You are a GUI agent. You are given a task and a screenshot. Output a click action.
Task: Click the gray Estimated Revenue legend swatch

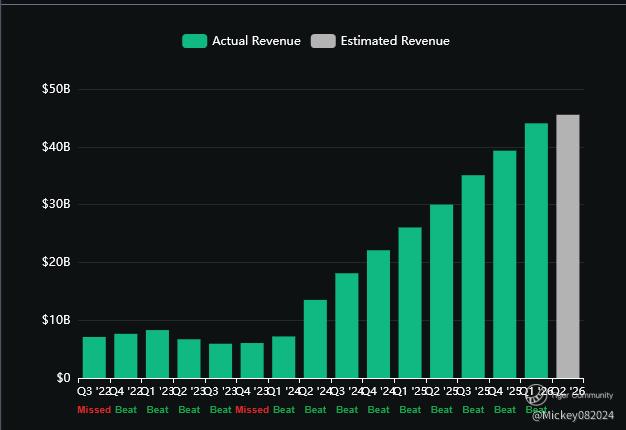click(323, 41)
